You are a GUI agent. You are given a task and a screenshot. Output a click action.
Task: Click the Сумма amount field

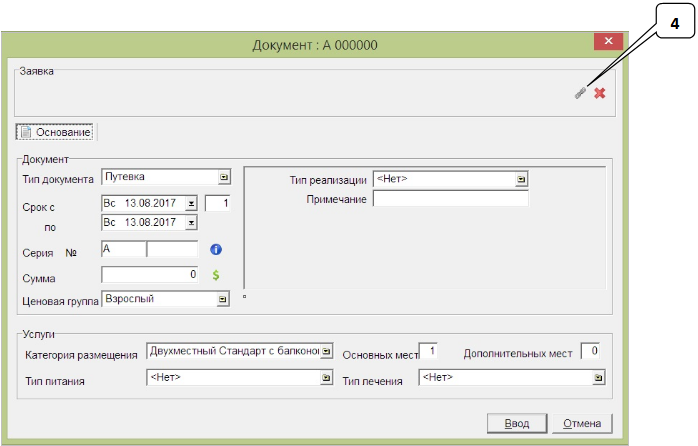pos(150,274)
